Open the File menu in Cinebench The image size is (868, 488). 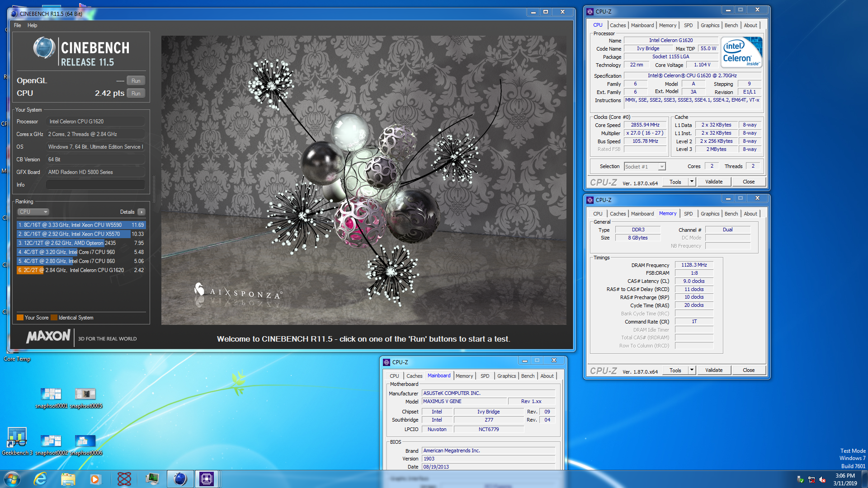[x=18, y=25]
